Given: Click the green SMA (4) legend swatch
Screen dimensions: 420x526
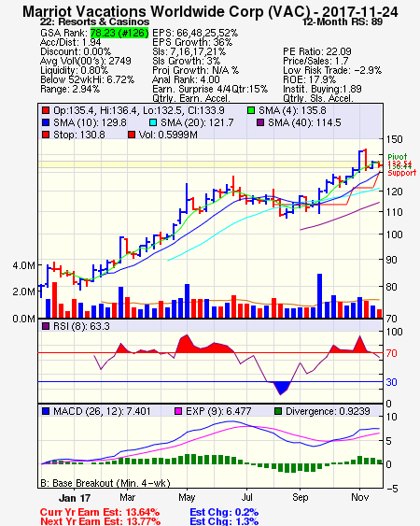Looking at the screenshot, I should [x=251, y=110].
